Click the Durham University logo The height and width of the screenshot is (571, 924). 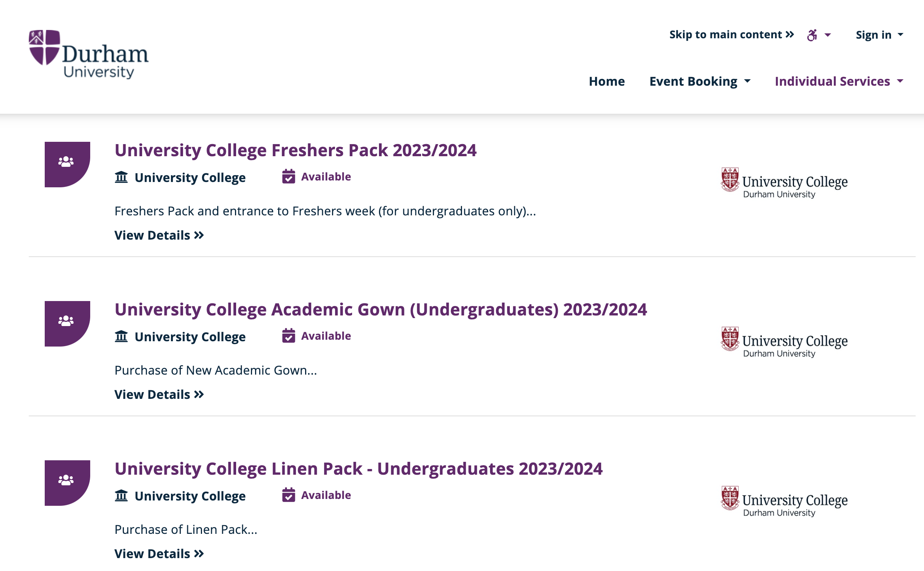[89, 54]
